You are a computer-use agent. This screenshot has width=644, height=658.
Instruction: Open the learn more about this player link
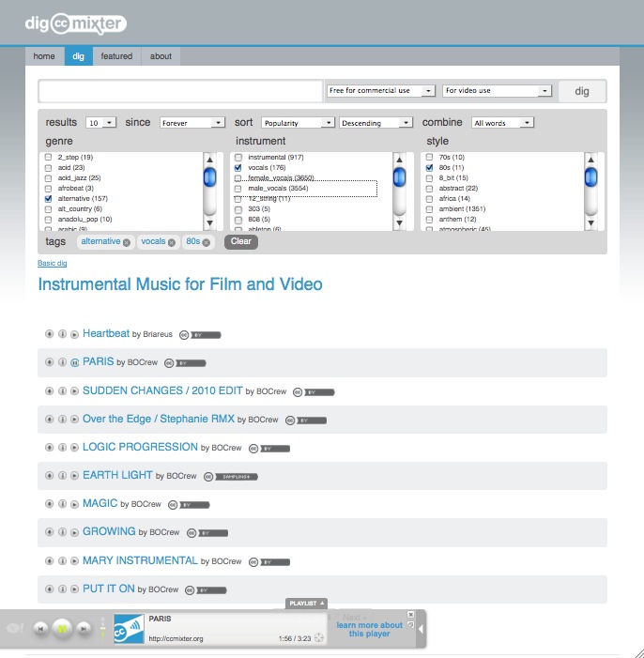coord(370,629)
